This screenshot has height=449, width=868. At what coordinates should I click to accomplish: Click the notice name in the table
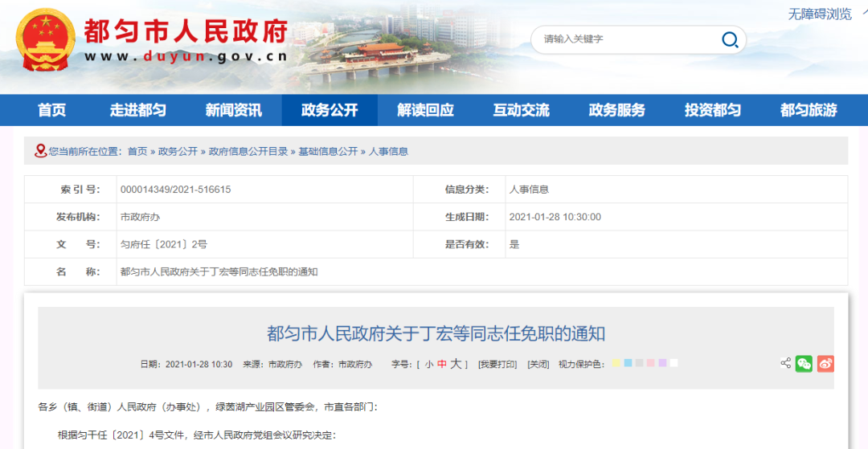click(219, 271)
